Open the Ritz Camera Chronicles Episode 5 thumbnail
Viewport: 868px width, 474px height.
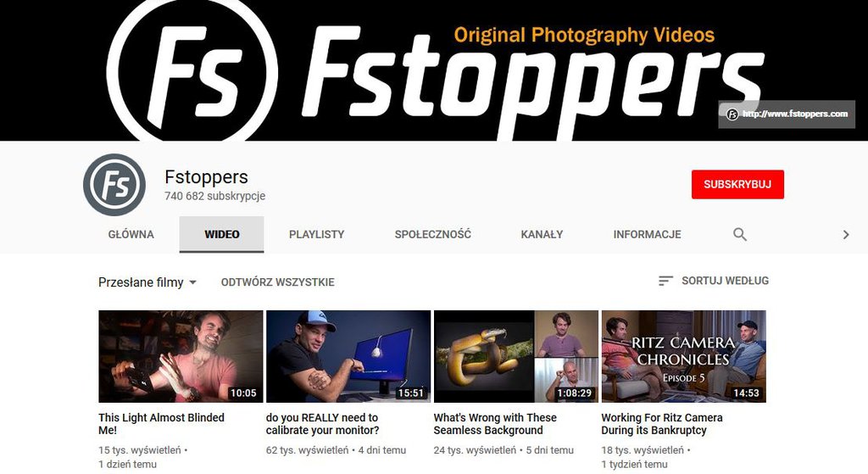tap(684, 356)
